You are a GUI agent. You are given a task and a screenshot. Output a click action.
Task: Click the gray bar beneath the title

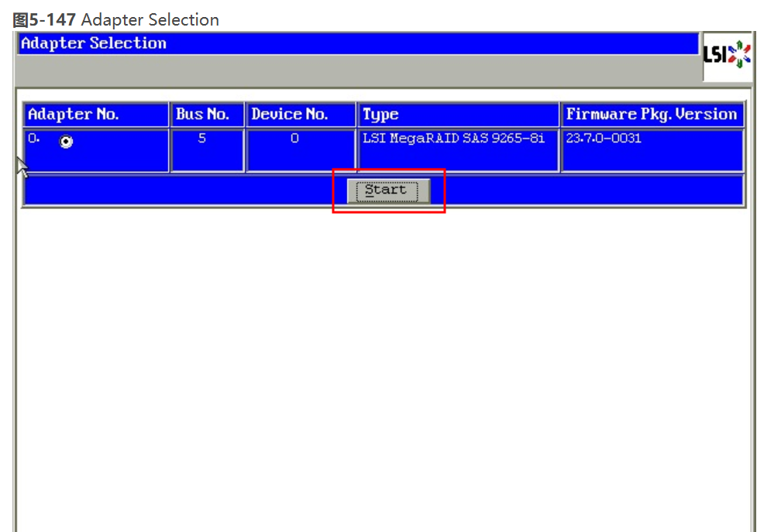(x=356, y=71)
